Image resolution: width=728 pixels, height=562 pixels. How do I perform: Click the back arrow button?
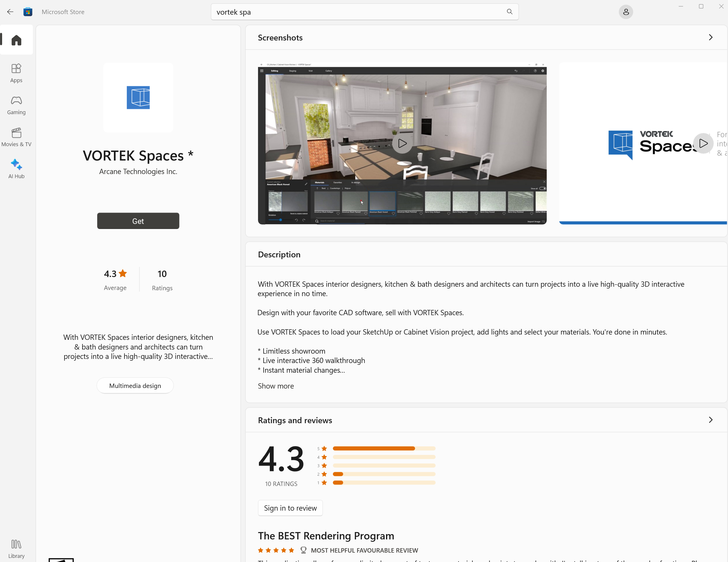point(10,12)
